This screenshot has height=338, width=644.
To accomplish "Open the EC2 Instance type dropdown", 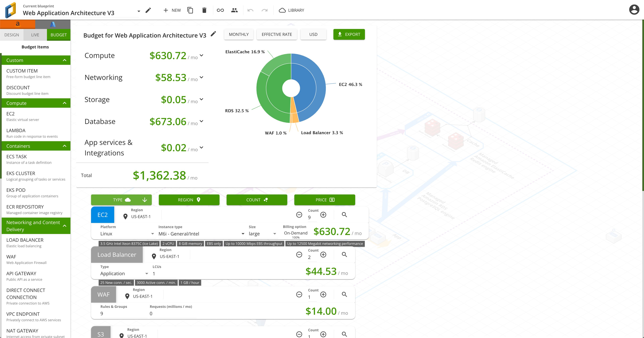I will [242, 234].
